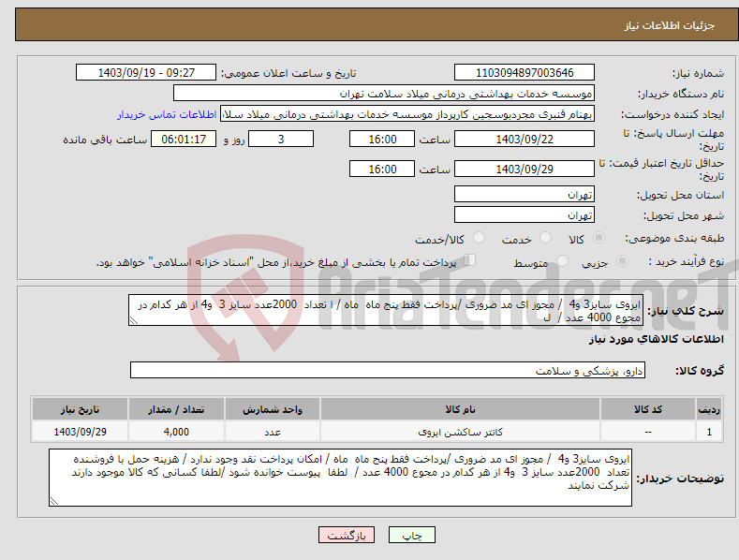Click the توضیحات خریدار notes textarea
The image size is (739, 560).
pyautogui.click(x=340, y=478)
